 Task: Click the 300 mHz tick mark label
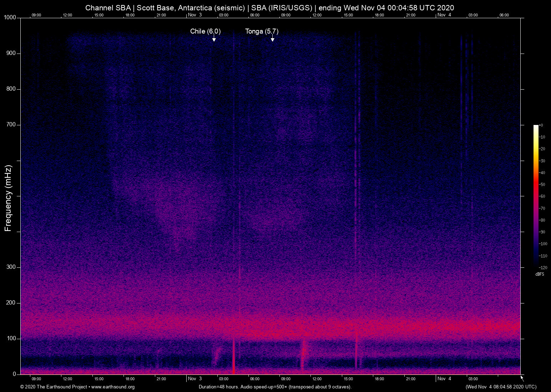point(11,267)
